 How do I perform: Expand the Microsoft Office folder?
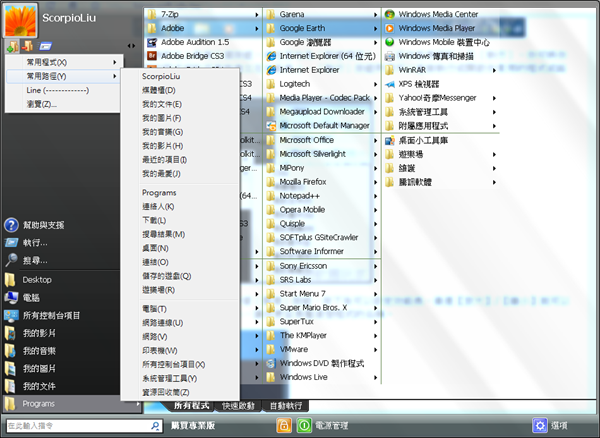pyautogui.click(x=322, y=140)
